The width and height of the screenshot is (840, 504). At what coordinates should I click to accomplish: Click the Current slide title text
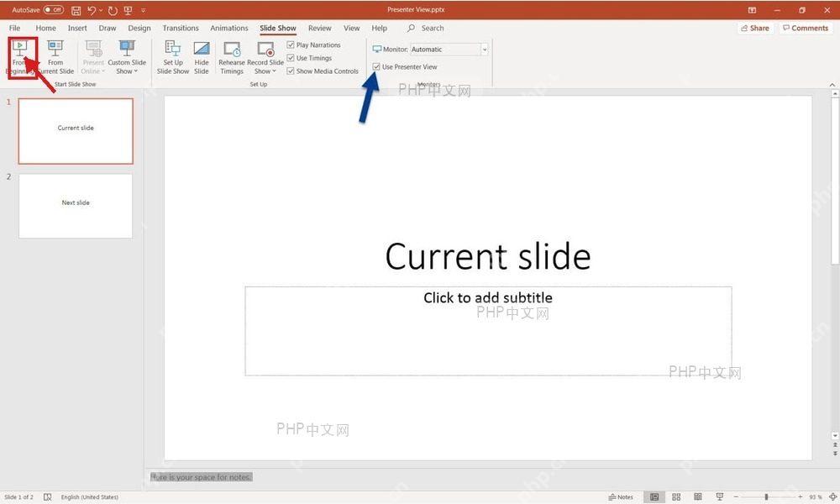click(x=487, y=256)
